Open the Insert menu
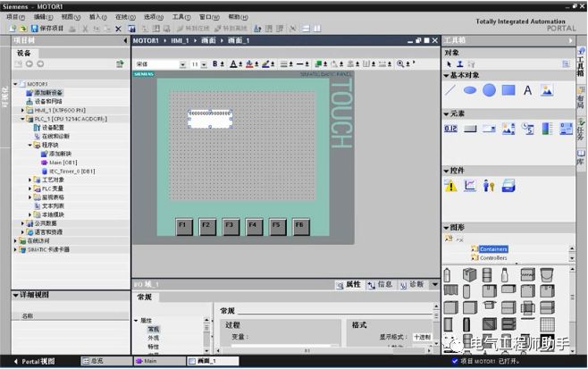This screenshot has width=588, height=369. coord(98,17)
